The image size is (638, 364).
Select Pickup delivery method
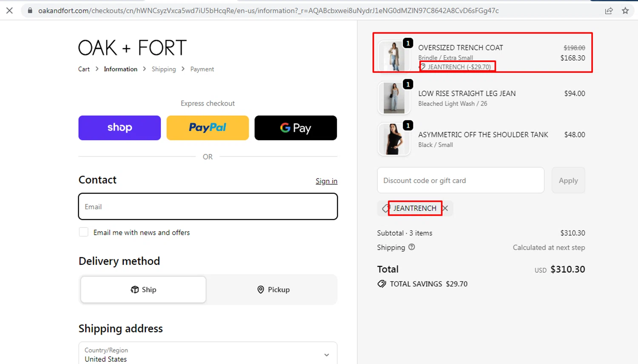273,290
